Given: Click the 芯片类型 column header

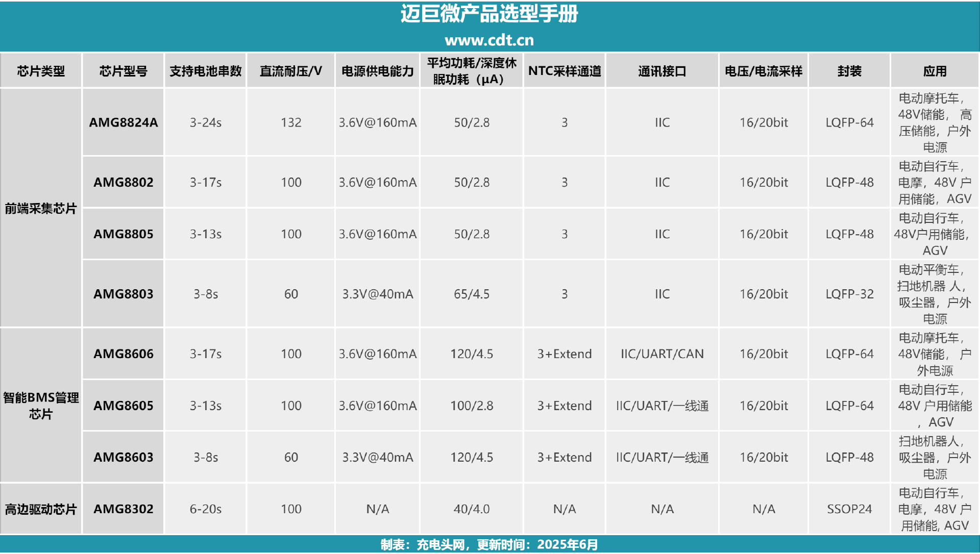Looking at the screenshot, I should click(41, 71).
